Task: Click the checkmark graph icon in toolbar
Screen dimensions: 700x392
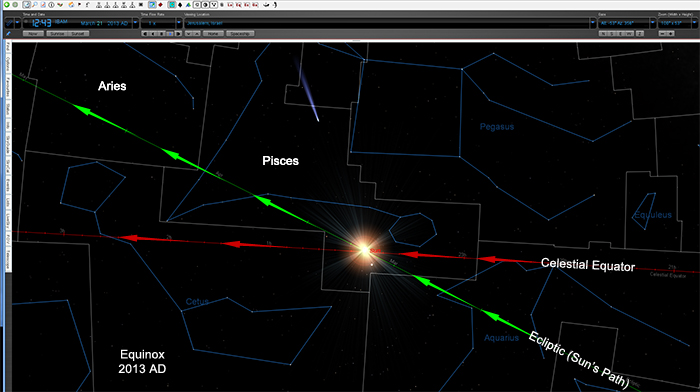Action: (x=60, y=4)
